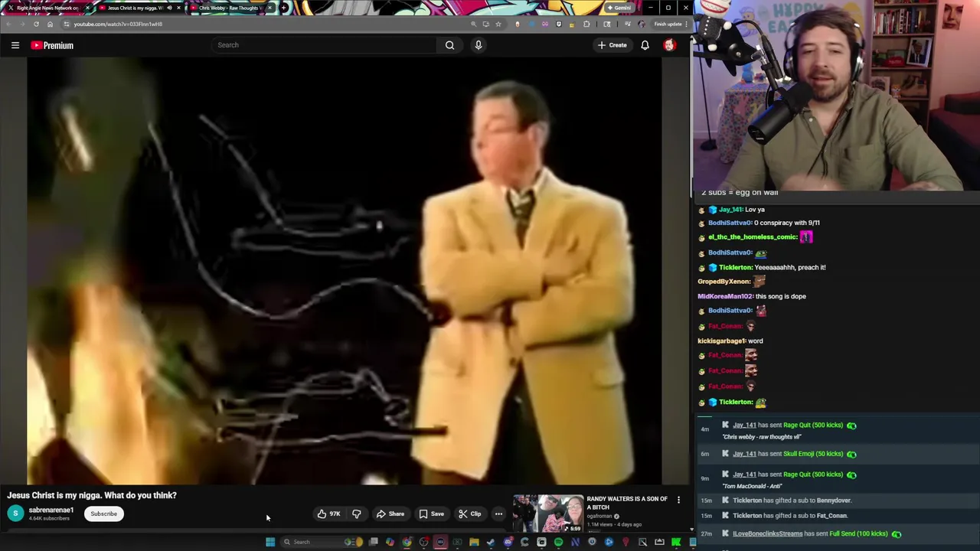Open Chrome from the taskbar
Viewport: 980px width, 551px height.
[x=407, y=543]
